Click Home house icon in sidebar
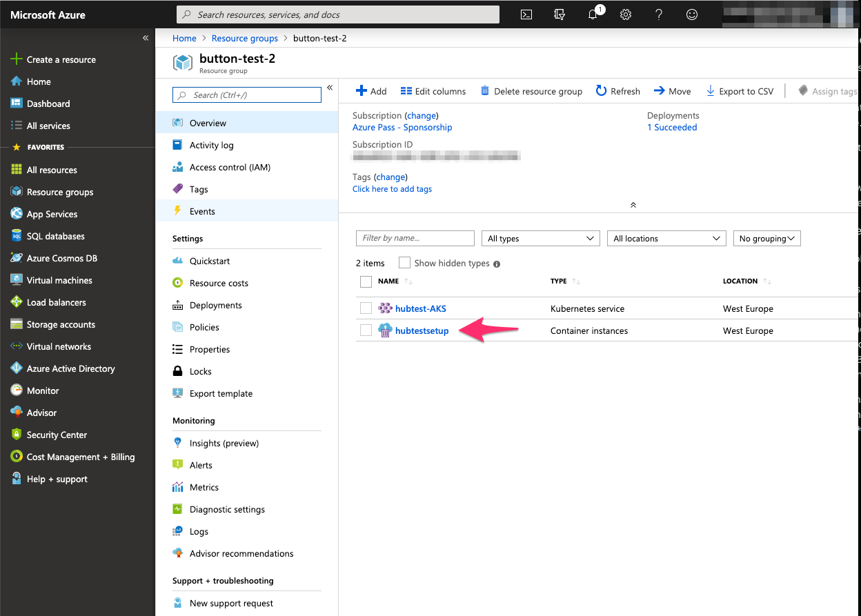 (17, 81)
